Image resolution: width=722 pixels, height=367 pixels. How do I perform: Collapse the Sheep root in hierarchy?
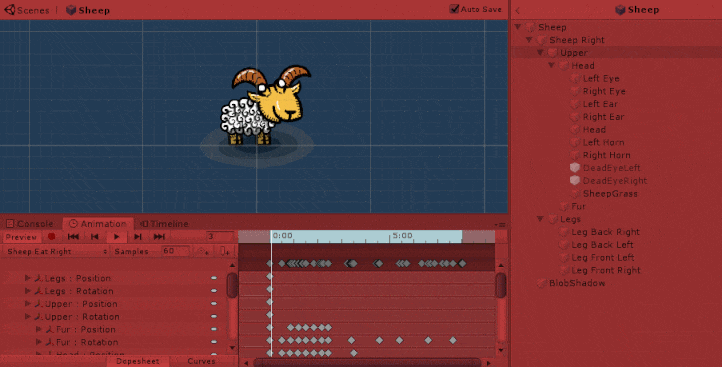[x=518, y=27]
